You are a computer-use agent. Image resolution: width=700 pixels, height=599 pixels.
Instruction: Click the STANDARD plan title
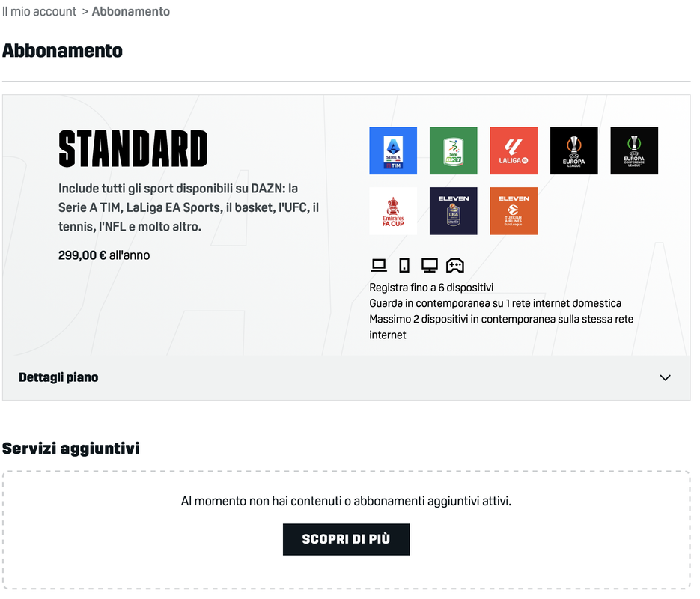coord(133,149)
